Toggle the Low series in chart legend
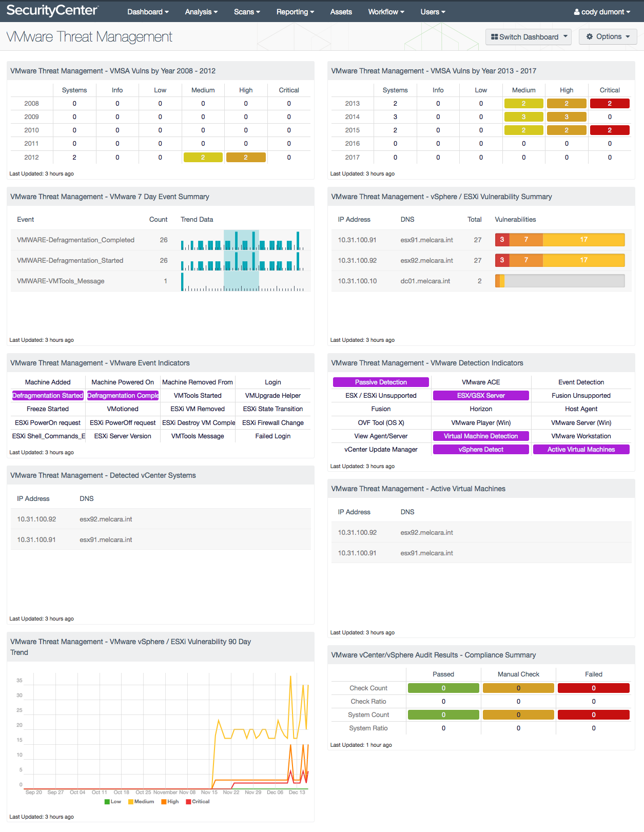 coord(113,802)
